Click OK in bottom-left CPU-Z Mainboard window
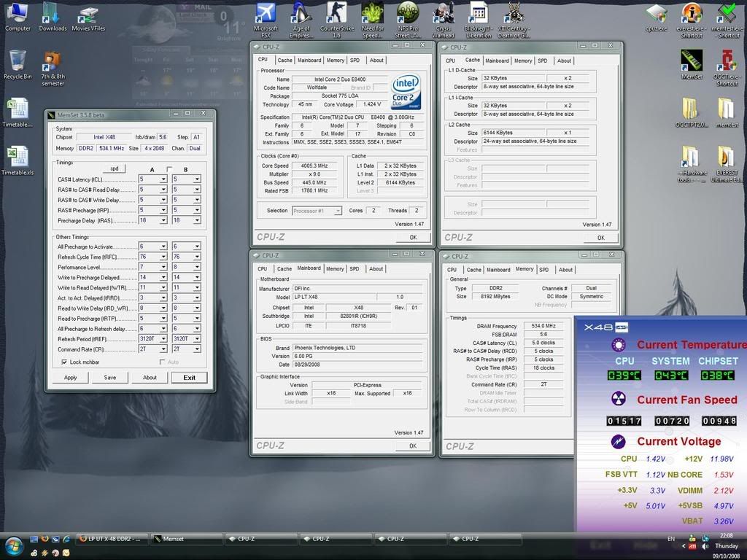747x560 pixels. coord(413,446)
